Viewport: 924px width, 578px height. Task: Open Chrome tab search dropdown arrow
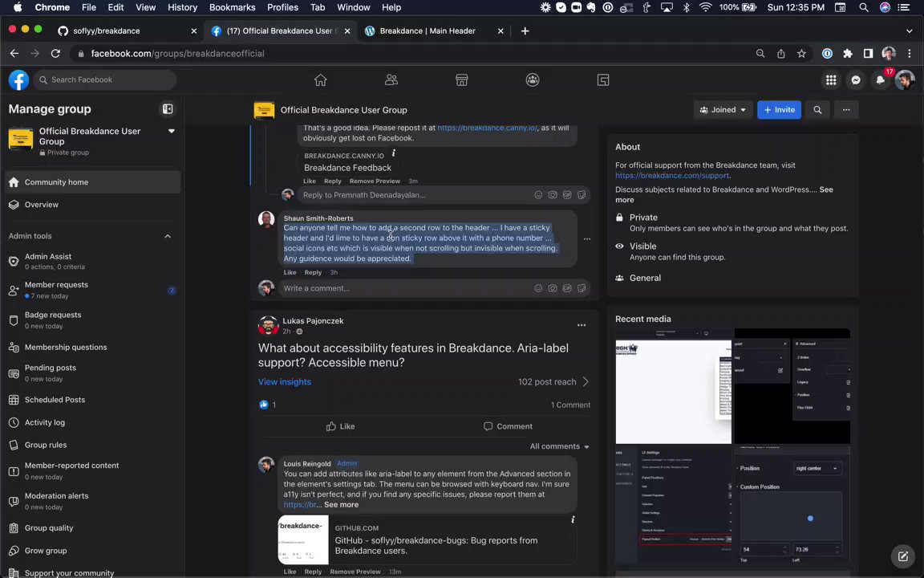tap(910, 31)
